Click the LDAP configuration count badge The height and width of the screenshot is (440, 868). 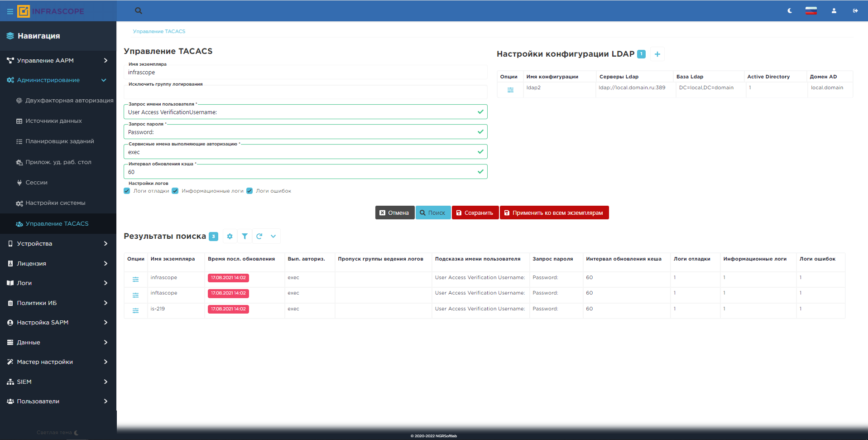click(641, 54)
